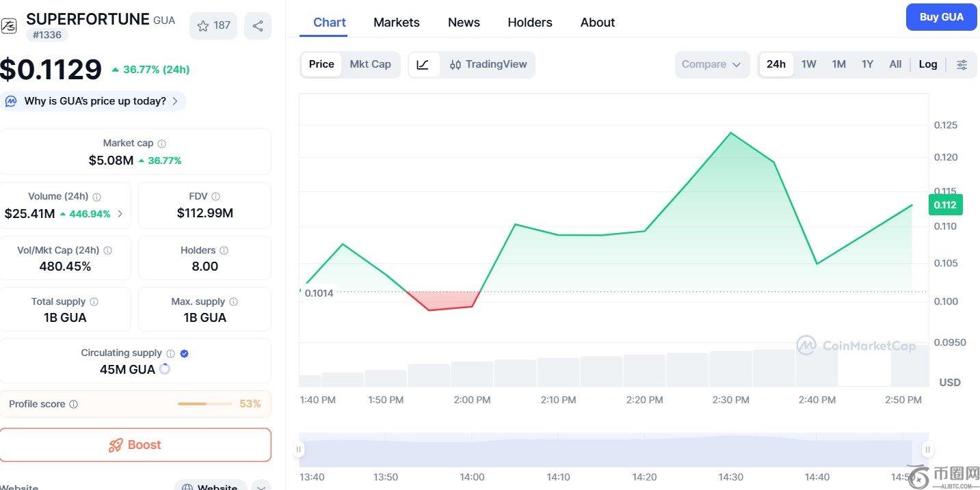The height and width of the screenshot is (490, 980).
Task: Switch to the Markets tab
Action: pos(396,23)
